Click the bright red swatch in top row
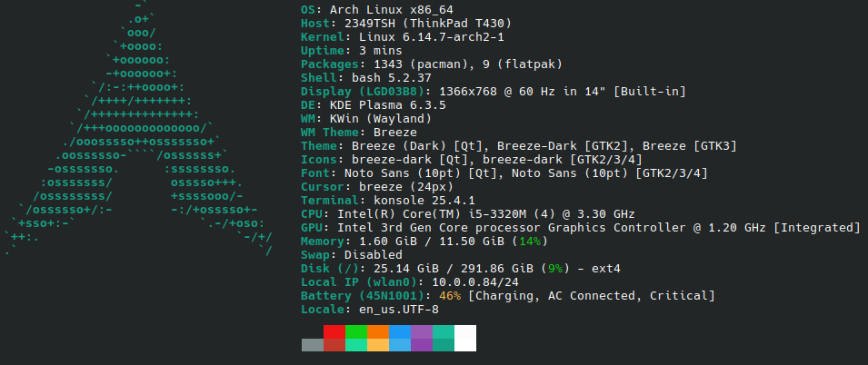 (334, 332)
